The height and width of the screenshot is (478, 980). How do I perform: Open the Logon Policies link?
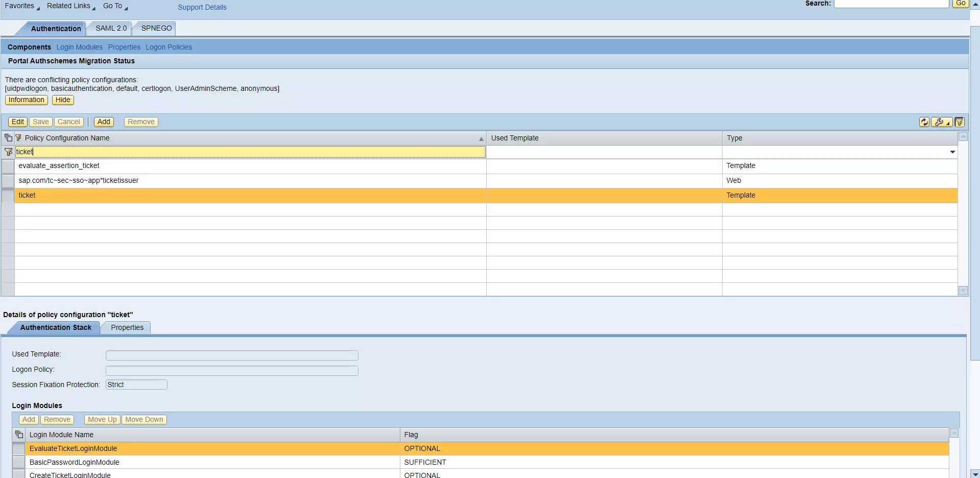pyautogui.click(x=169, y=46)
